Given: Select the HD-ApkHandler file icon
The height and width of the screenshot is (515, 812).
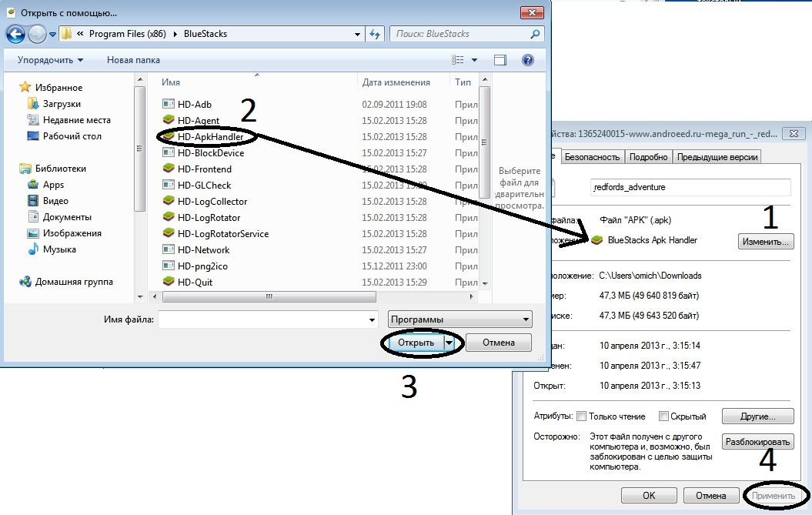Looking at the screenshot, I should [x=169, y=136].
